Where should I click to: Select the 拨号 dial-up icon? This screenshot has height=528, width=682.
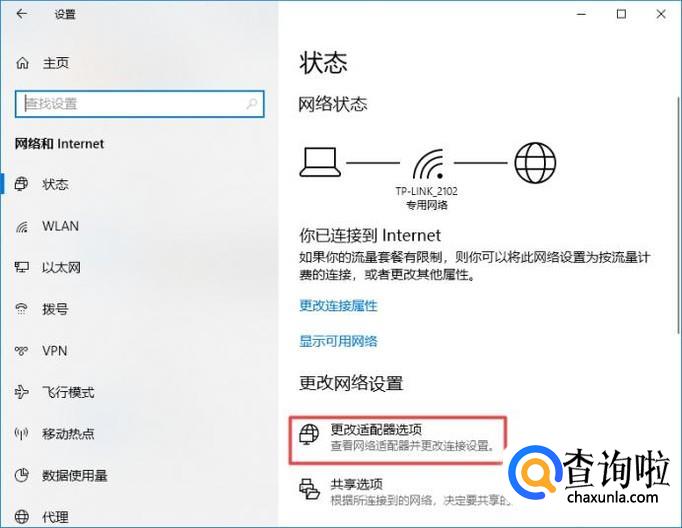pos(22,309)
